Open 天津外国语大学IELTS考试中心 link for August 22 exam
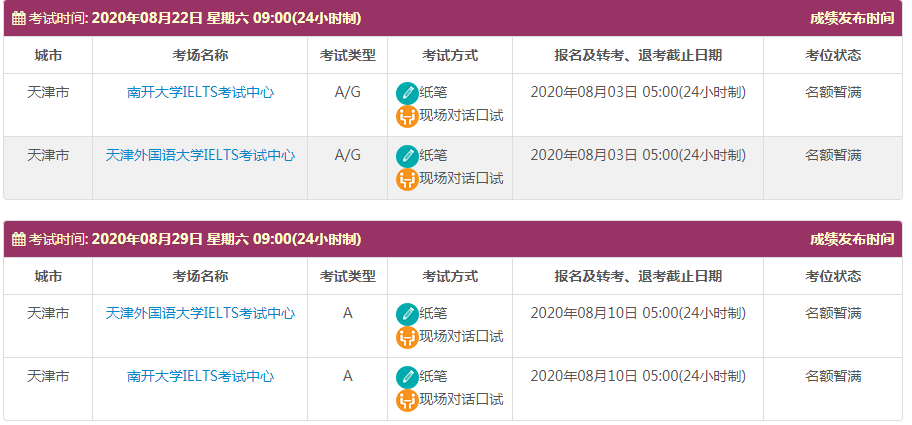The height and width of the screenshot is (425, 912). coord(200,156)
